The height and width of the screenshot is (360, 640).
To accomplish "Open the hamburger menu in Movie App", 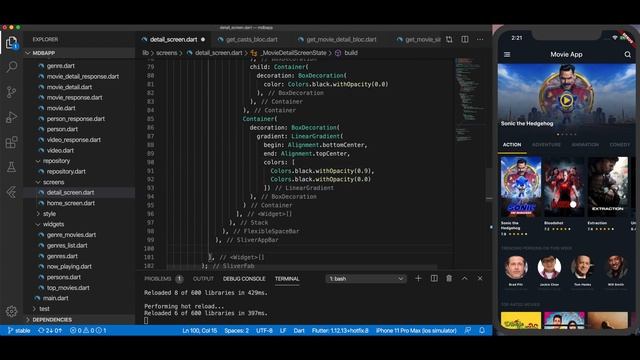I will point(507,54).
